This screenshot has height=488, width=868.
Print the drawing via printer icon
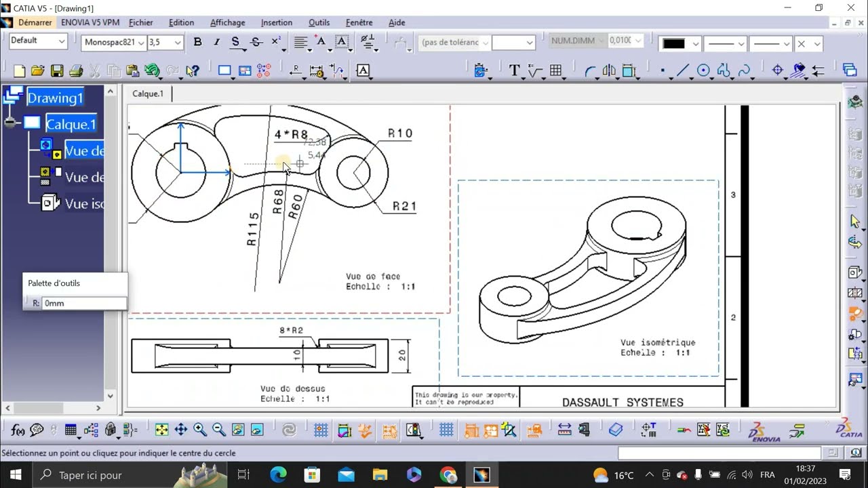tap(76, 70)
